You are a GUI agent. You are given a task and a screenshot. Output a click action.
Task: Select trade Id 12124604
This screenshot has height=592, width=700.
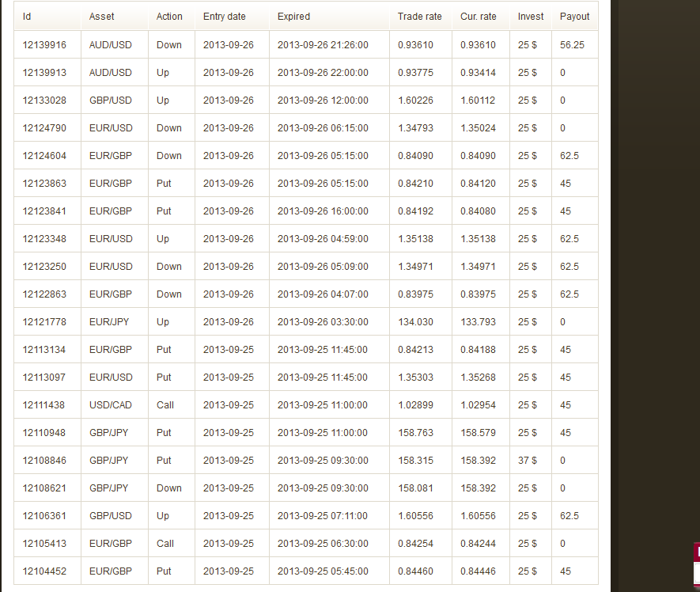point(44,155)
